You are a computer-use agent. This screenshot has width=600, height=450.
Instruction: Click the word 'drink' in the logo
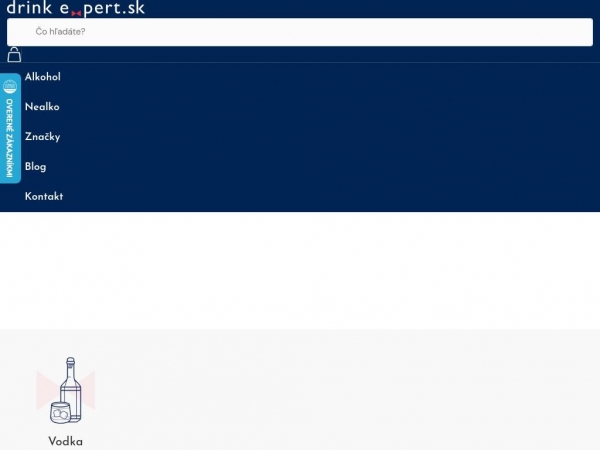(29, 8)
